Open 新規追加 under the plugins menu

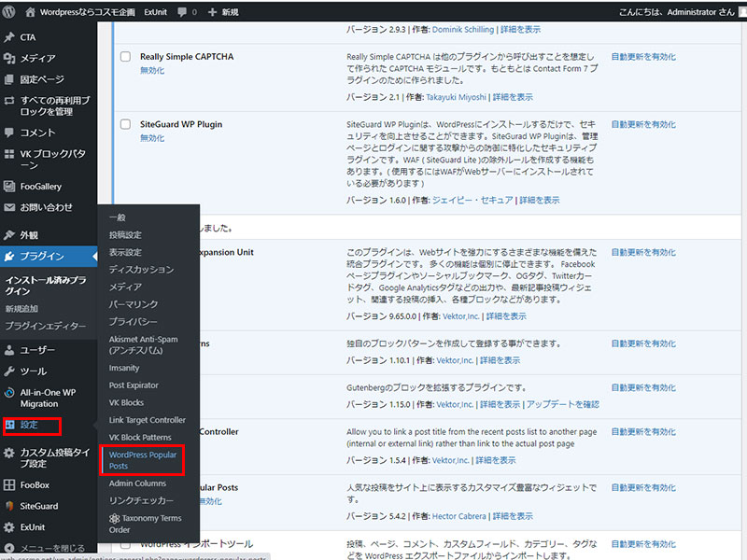[21, 308]
